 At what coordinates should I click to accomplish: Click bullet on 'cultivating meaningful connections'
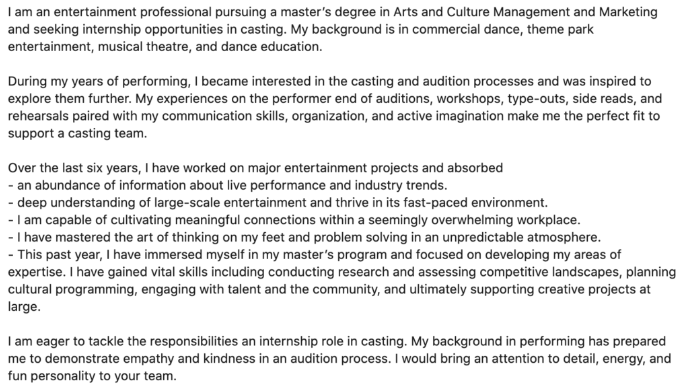(294, 220)
